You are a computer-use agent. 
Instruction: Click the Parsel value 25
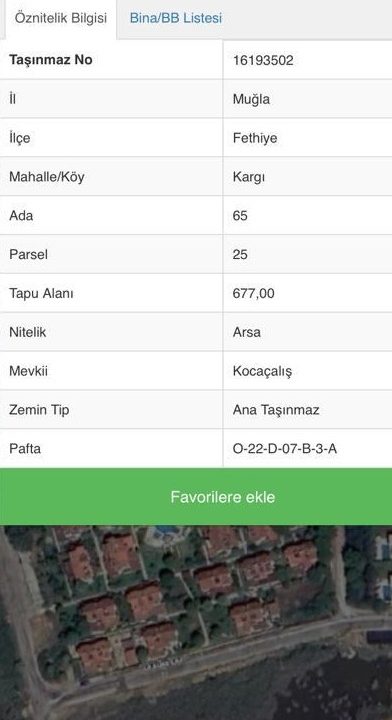[x=240, y=254]
